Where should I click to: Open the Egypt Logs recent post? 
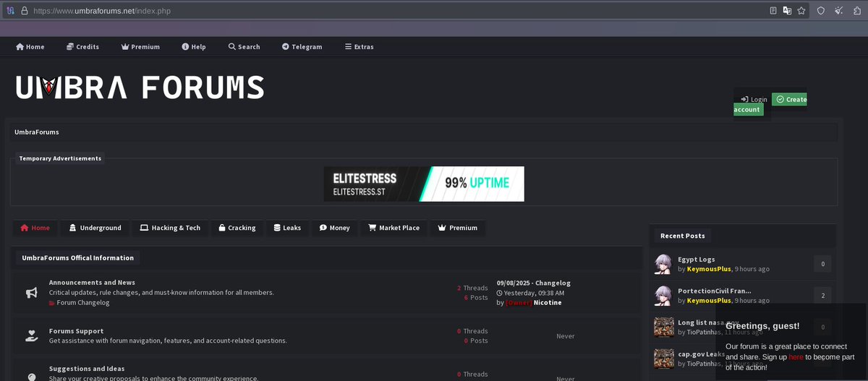(x=697, y=259)
